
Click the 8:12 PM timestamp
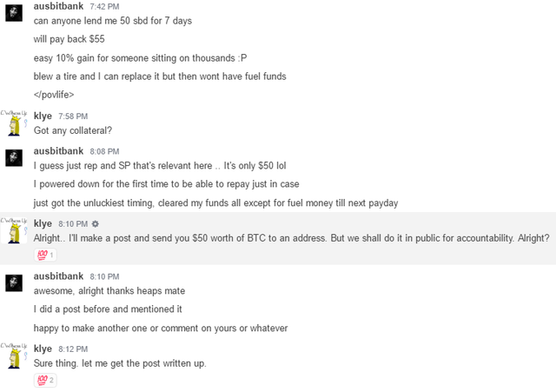click(73, 349)
